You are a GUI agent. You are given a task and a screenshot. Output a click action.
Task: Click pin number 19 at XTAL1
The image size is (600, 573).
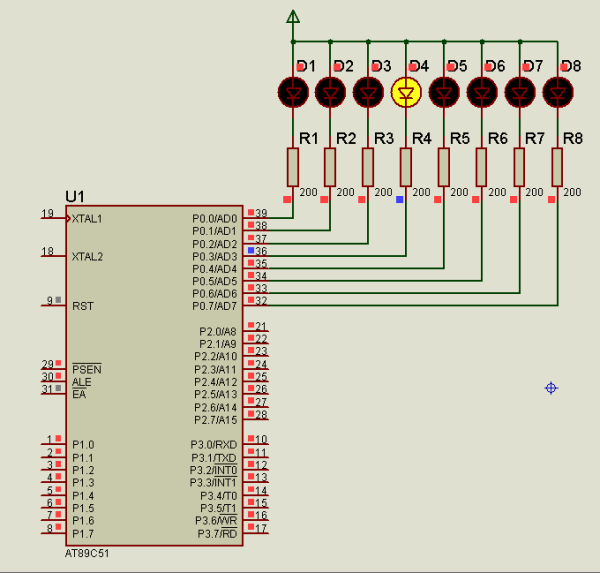point(47,213)
